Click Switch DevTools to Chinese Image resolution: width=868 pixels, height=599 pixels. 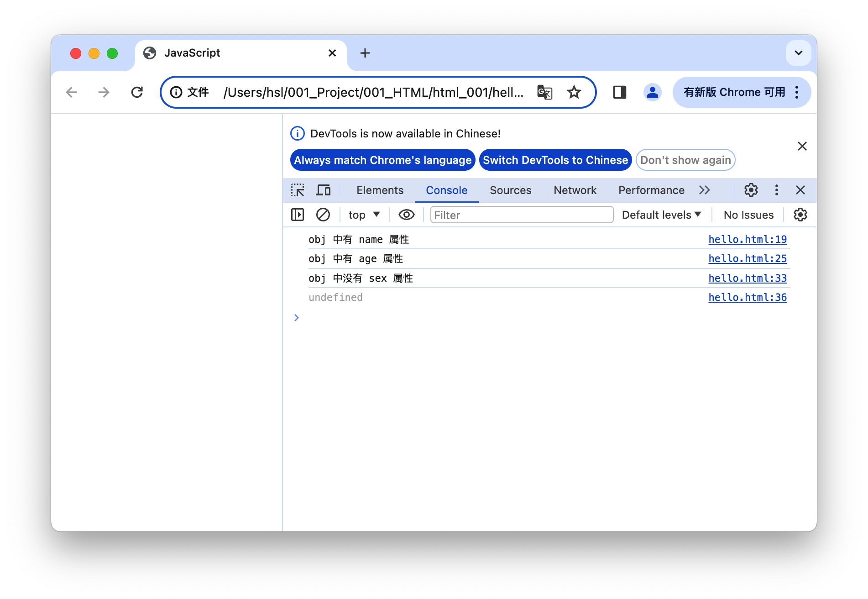pos(555,160)
